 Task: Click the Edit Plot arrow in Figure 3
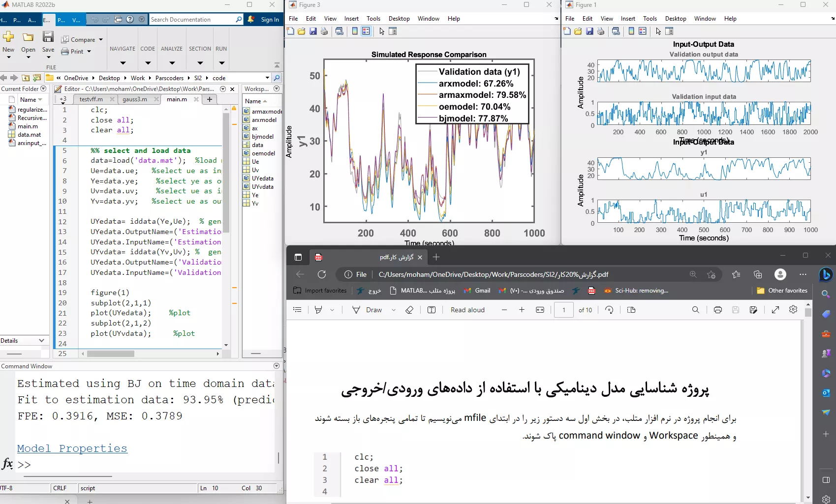[x=382, y=31]
